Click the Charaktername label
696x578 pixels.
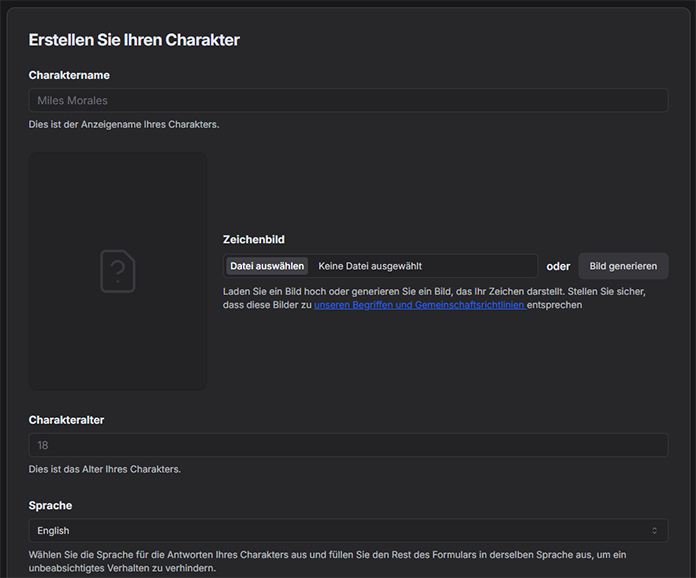click(69, 75)
